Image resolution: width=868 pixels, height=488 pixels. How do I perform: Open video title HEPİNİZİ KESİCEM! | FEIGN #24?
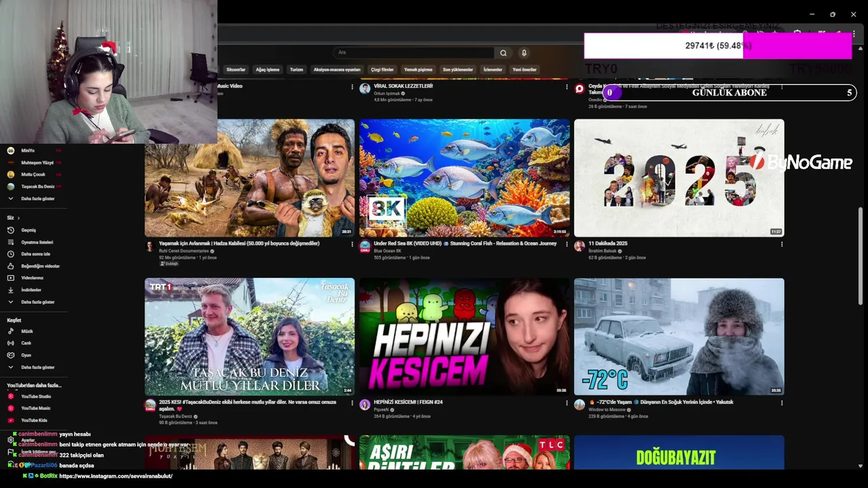[408, 402]
